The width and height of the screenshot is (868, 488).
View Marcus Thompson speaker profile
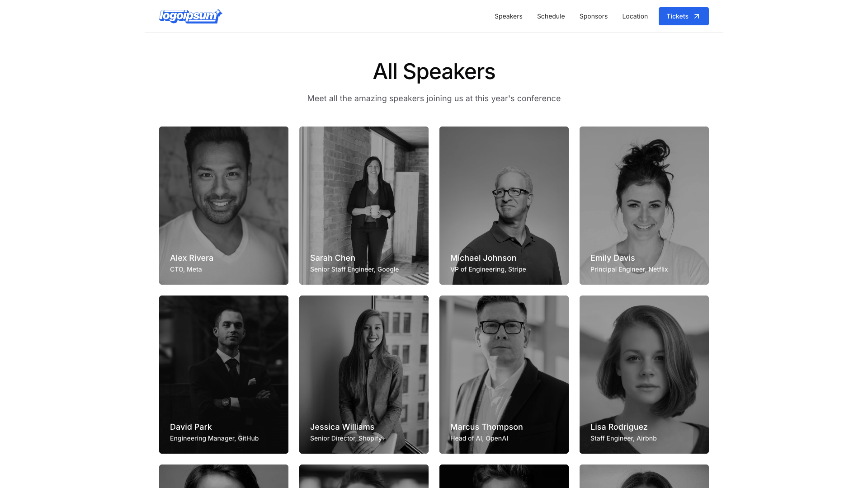point(504,375)
